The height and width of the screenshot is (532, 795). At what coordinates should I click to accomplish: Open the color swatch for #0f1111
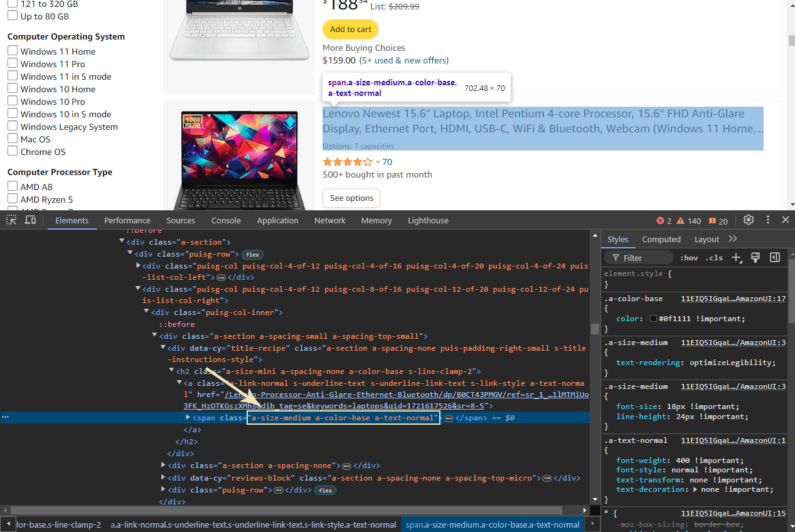pyautogui.click(x=653, y=319)
